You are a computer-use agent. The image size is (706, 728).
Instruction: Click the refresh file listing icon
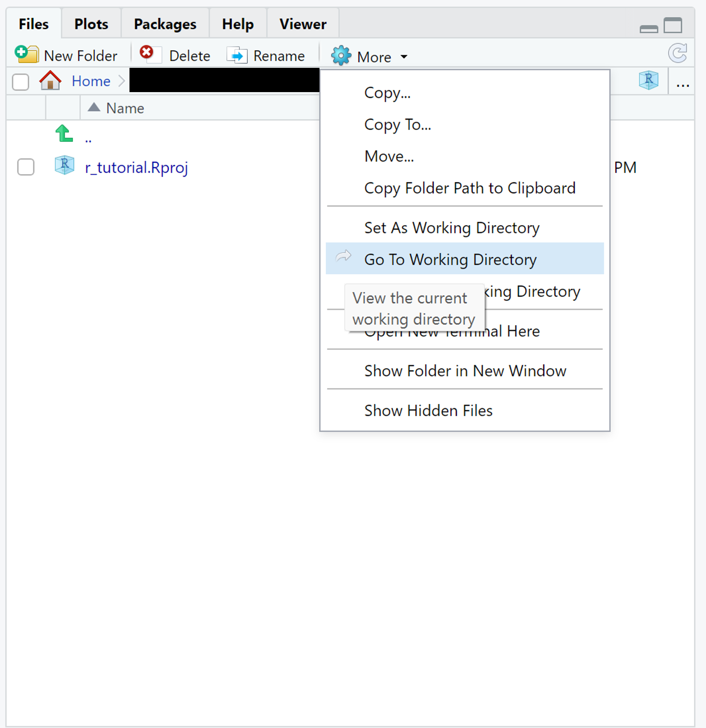(677, 53)
